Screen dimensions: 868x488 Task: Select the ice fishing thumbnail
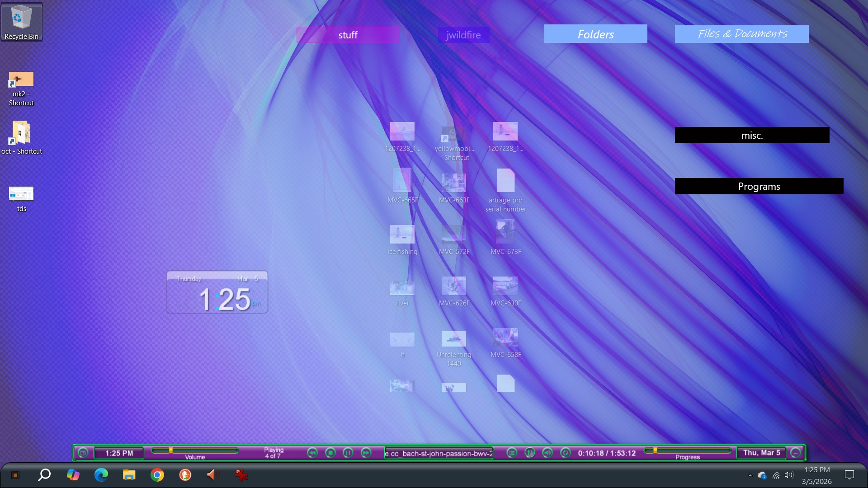pyautogui.click(x=402, y=235)
